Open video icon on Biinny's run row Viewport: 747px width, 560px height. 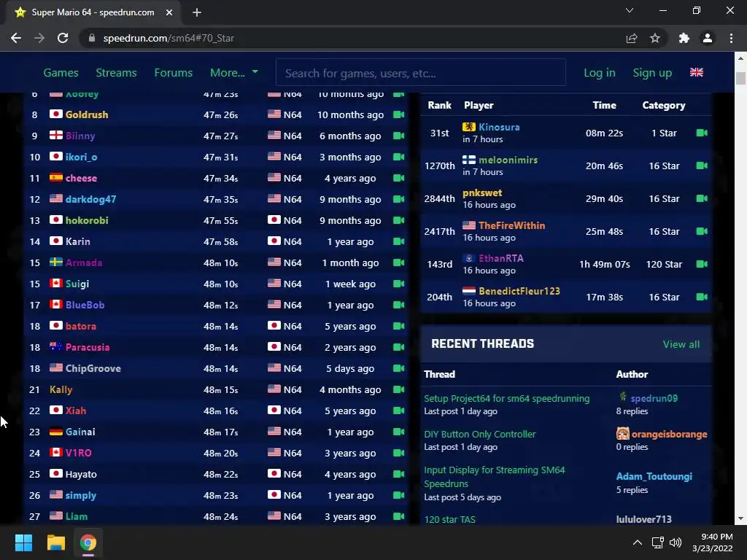pos(399,136)
